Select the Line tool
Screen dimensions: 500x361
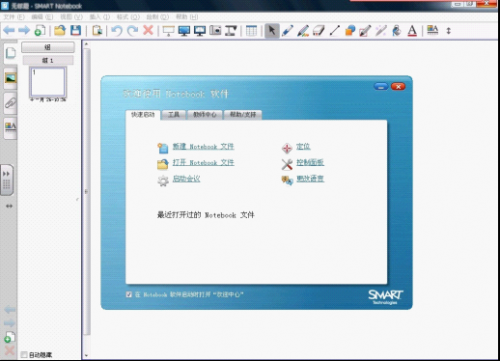pos(334,31)
